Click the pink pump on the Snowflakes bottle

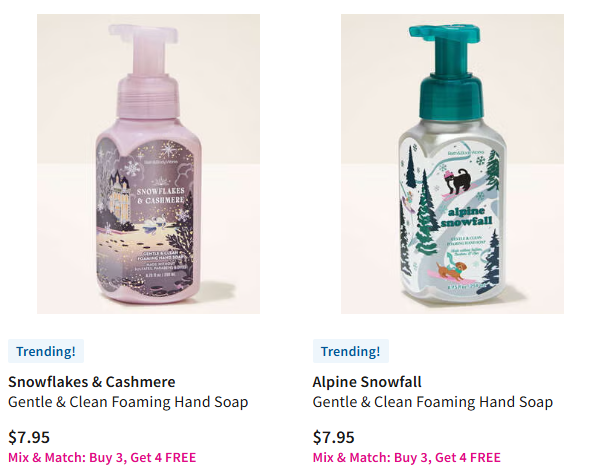146,71
